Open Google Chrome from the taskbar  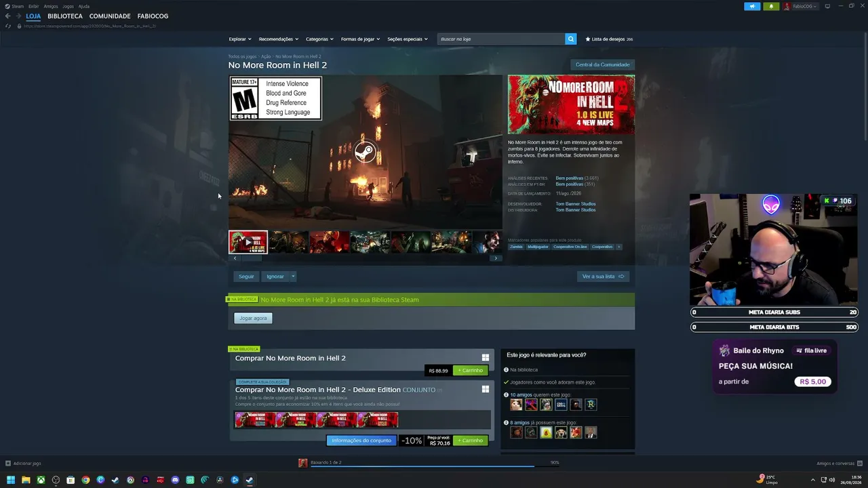85,480
